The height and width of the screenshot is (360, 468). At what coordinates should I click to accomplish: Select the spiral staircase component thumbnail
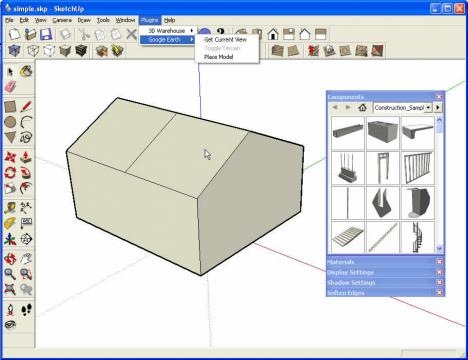417,237
